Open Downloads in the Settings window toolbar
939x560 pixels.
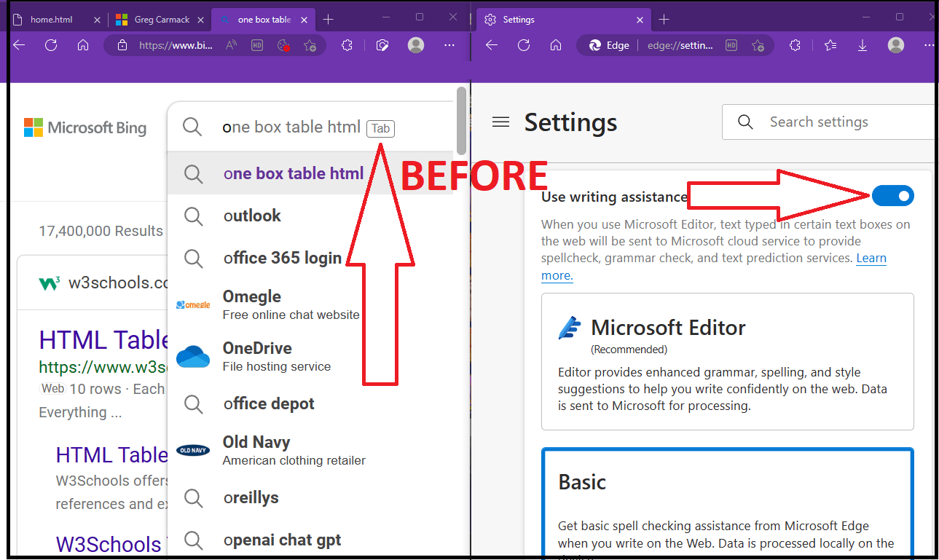coord(862,45)
